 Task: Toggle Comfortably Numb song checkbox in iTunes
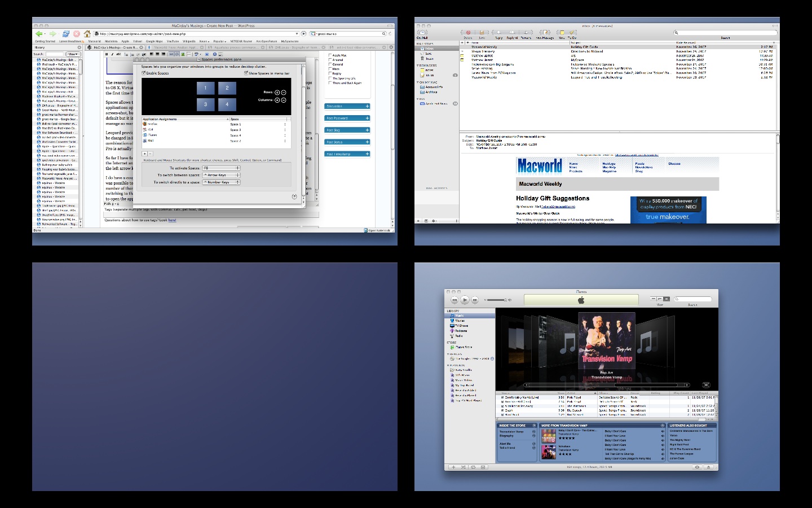pos(502,397)
